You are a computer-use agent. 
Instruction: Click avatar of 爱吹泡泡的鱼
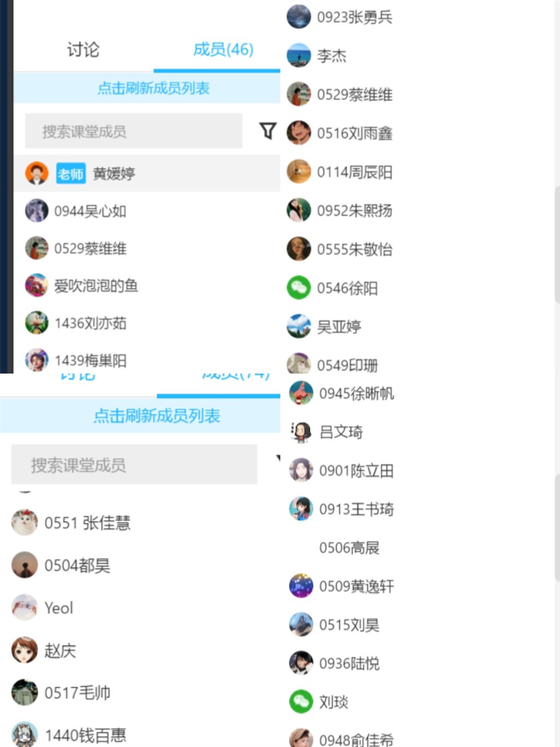point(37,286)
